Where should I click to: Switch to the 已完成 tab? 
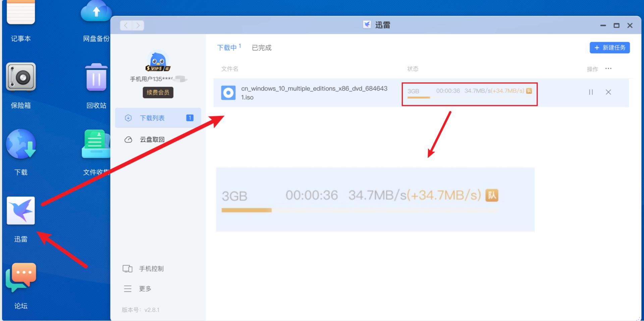coord(261,48)
